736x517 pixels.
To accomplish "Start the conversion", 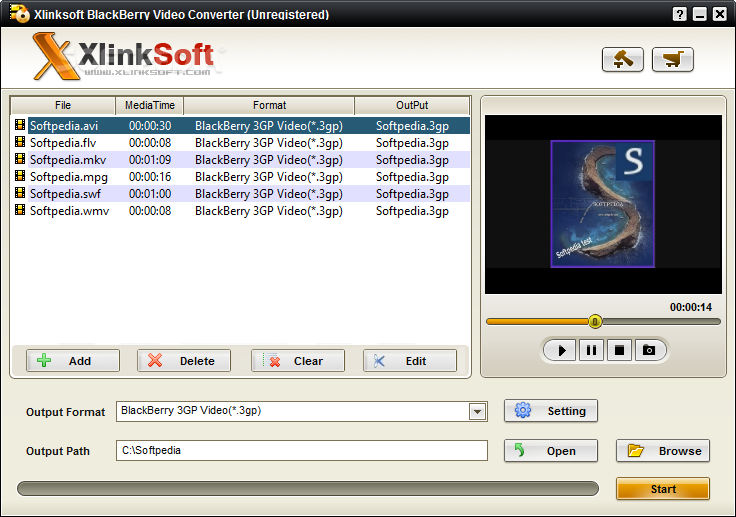I will click(x=663, y=489).
